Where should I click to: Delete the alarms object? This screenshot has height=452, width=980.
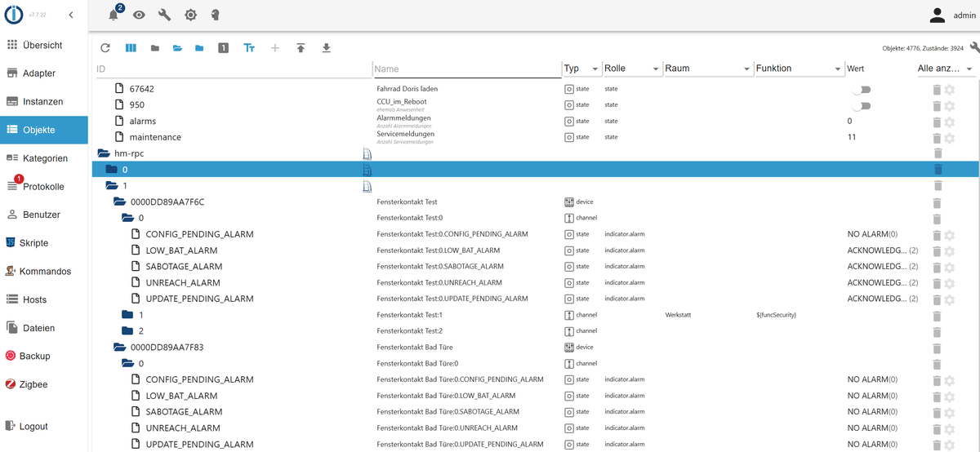[937, 121]
